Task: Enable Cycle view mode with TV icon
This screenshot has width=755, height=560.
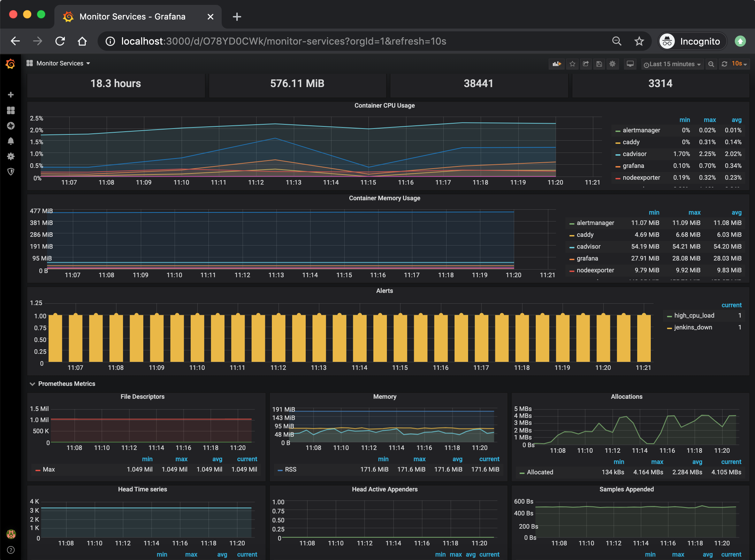Action: (x=630, y=64)
